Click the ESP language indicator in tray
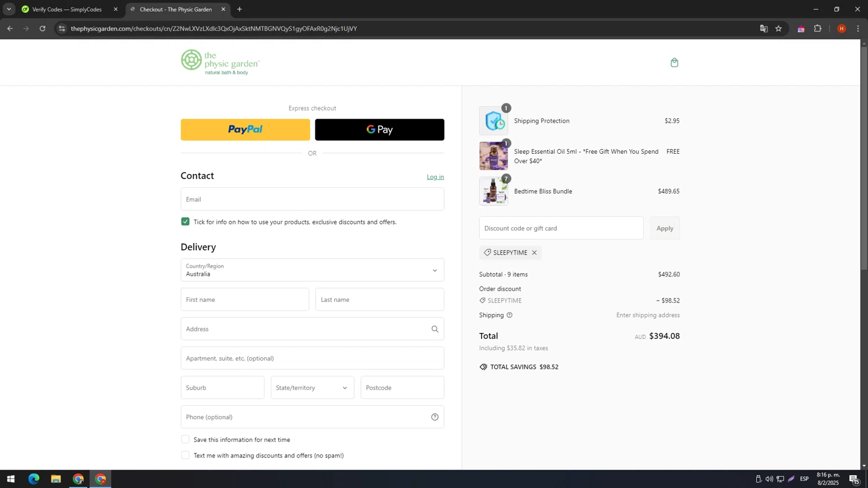868x488 pixels. [804, 479]
